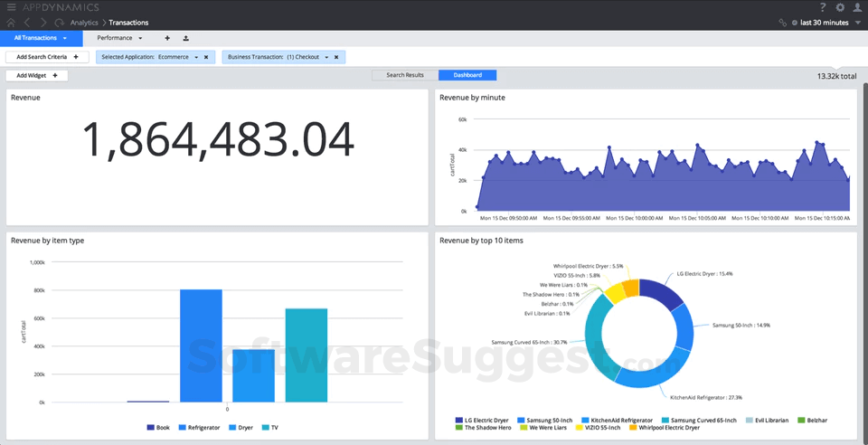Switch to Search Results view
Screen dimensions: 868x445
(405, 75)
